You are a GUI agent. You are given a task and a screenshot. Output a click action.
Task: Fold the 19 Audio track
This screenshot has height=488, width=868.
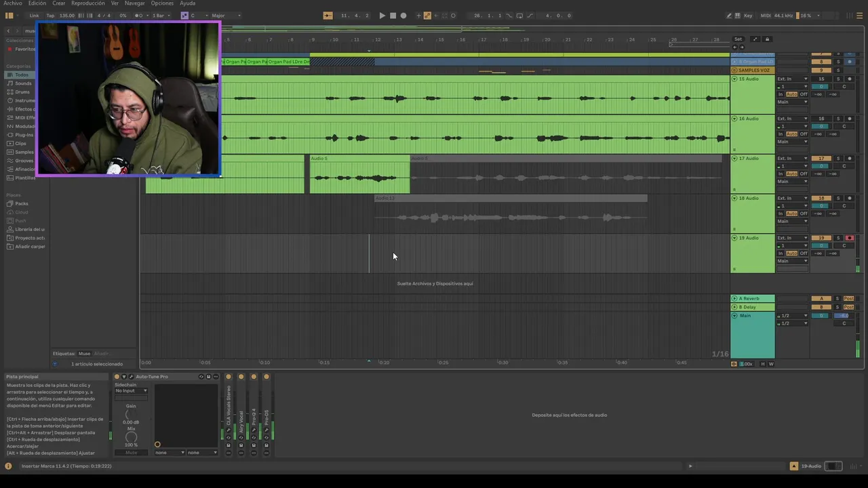tap(734, 238)
